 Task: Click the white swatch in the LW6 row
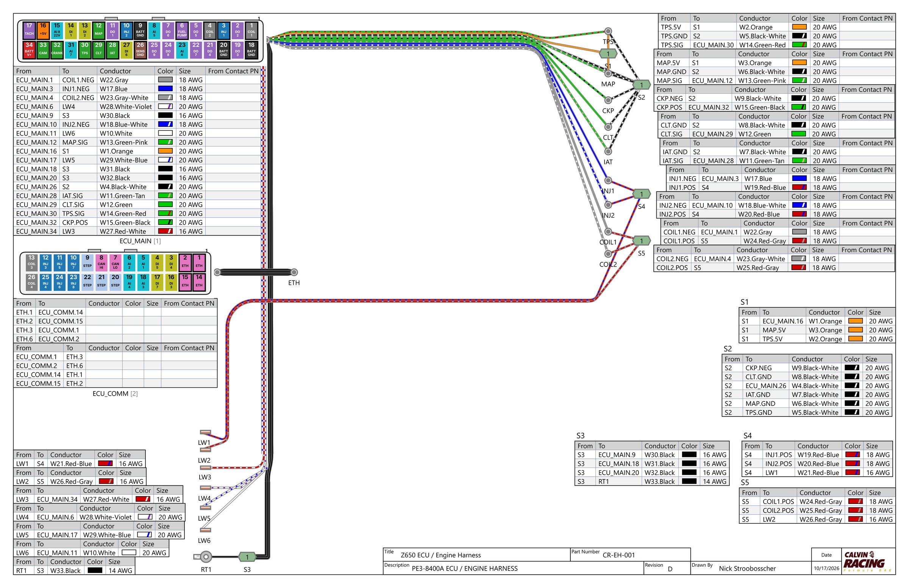[x=129, y=552]
